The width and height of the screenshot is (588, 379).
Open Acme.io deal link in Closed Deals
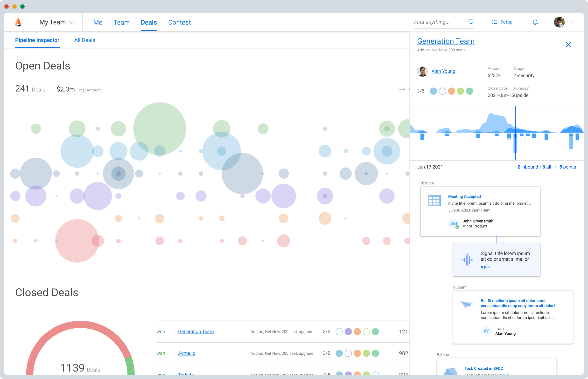click(x=187, y=353)
